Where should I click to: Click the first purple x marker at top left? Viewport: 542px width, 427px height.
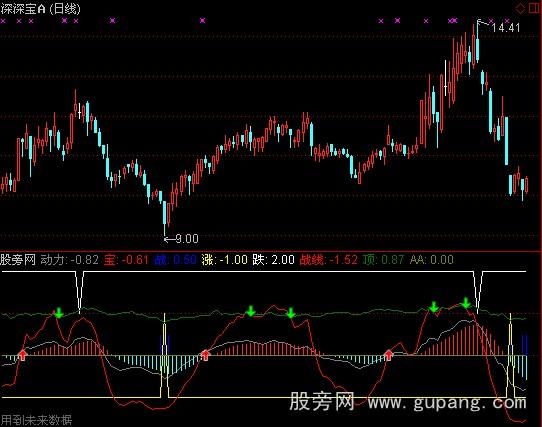point(3,21)
